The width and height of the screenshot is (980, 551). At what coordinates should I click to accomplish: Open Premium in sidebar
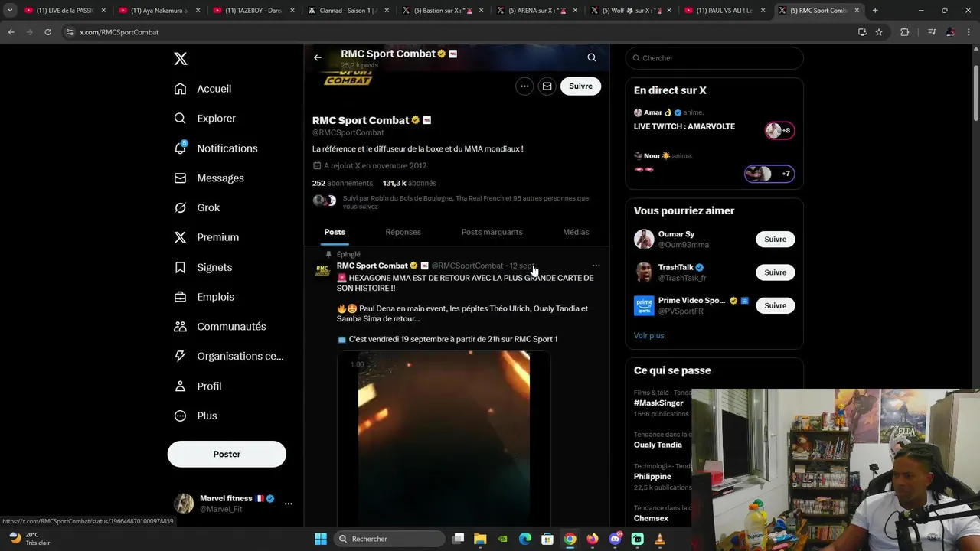coord(207,237)
